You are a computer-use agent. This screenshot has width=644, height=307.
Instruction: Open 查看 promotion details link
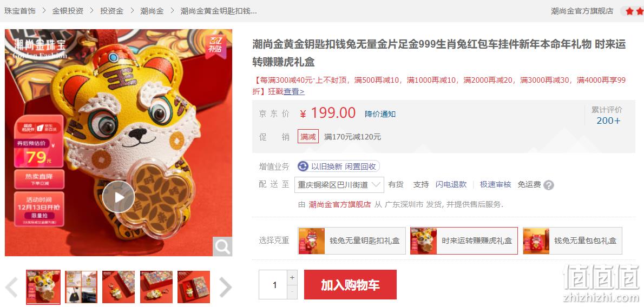point(294,91)
